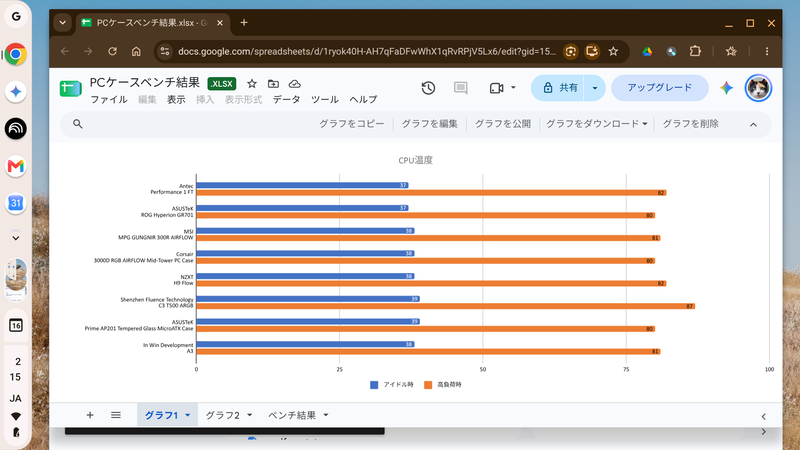Bookmark this page with star icon
The image size is (800, 450).
click(613, 51)
